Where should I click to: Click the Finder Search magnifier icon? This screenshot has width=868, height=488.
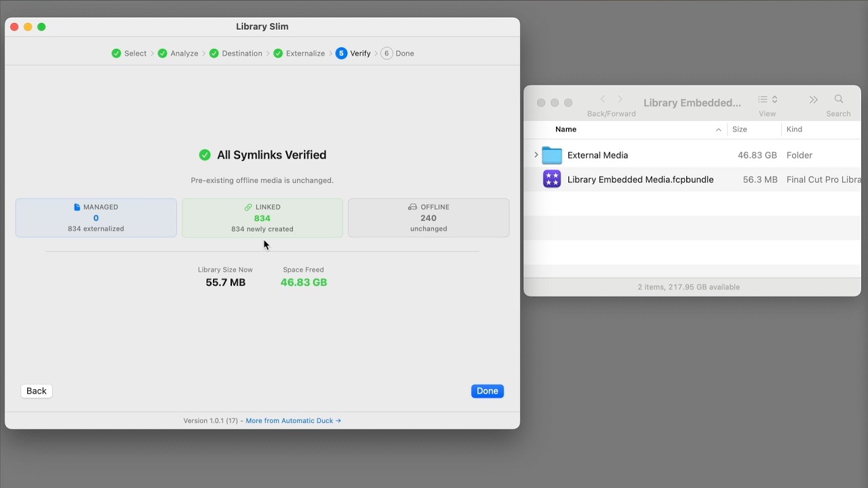[838, 100]
